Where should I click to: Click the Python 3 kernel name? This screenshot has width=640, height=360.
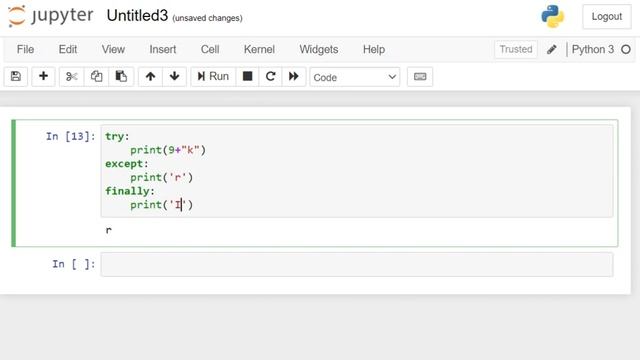click(x=593, y=49)
